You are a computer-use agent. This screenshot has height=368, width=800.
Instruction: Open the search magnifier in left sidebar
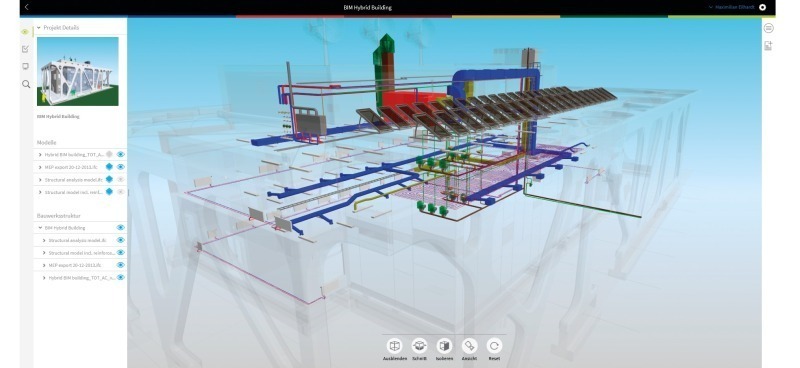[26, 84]
